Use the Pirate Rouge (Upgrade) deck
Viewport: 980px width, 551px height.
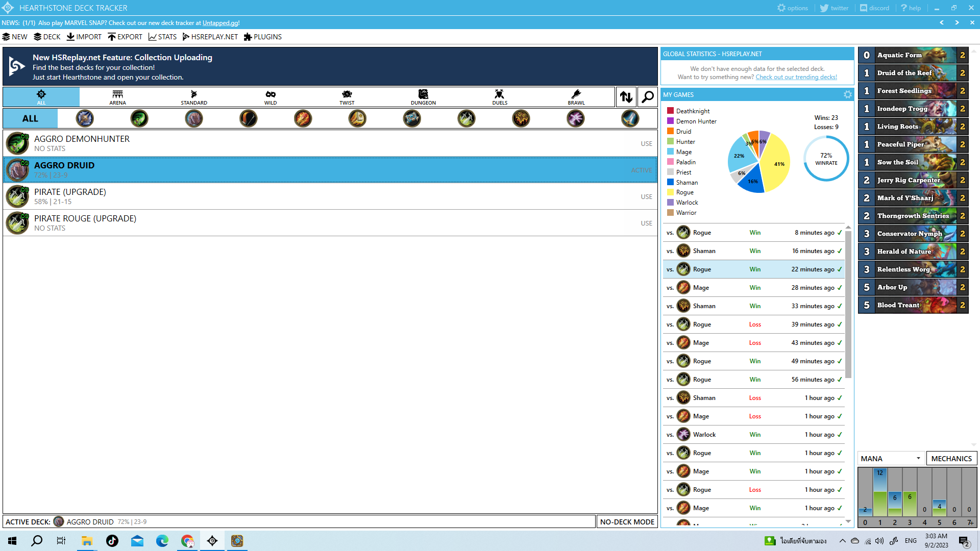(x=646, y=223)
